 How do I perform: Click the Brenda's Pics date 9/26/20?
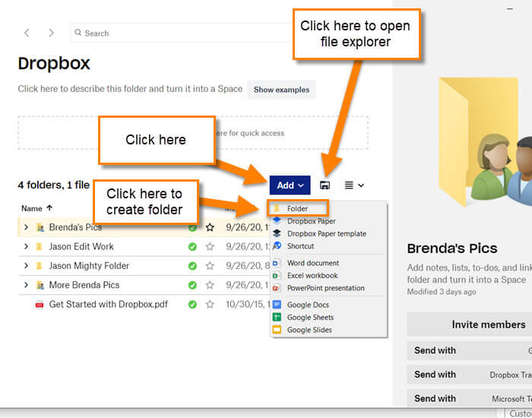pyautogui.click(x=248, y=227)
